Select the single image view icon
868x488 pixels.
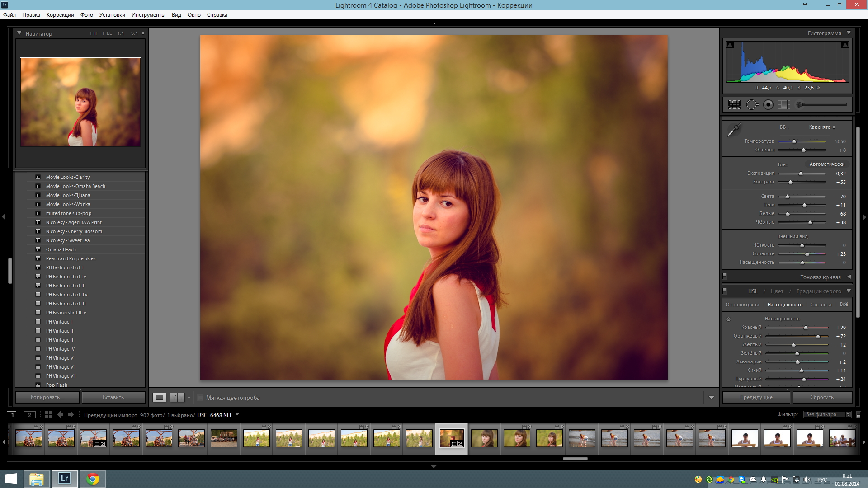(159, 398)
